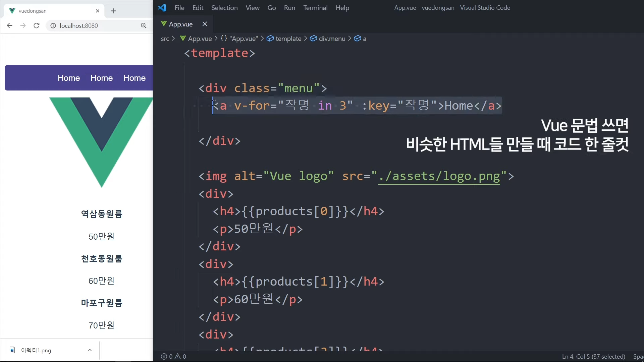
Task: Open the Selection menu
Action: coord(224,8)
